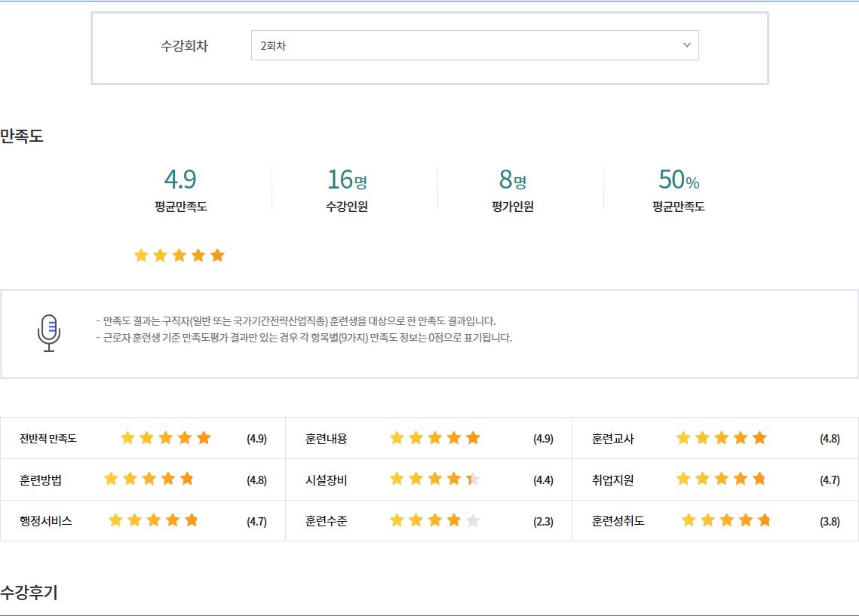Image resolution: width=859 pixels, height=616 pixels.
Task: Click the 수강후기 section heading
Action: [29, 593]
